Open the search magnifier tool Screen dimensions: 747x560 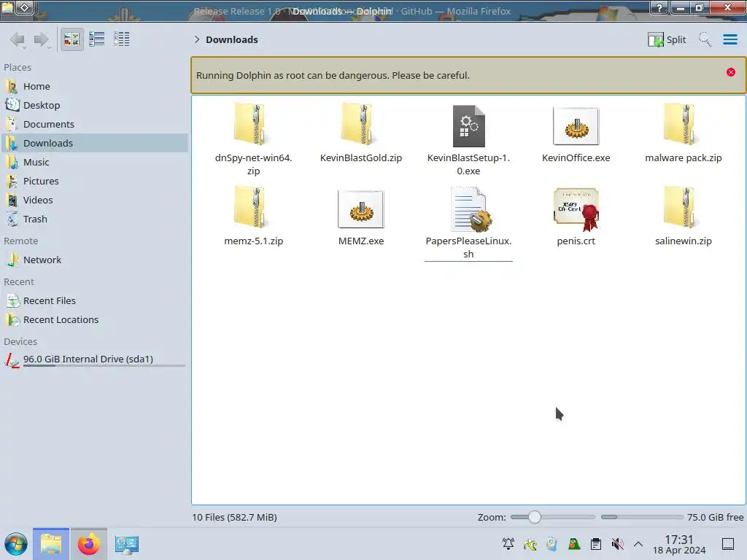[705, 39]
